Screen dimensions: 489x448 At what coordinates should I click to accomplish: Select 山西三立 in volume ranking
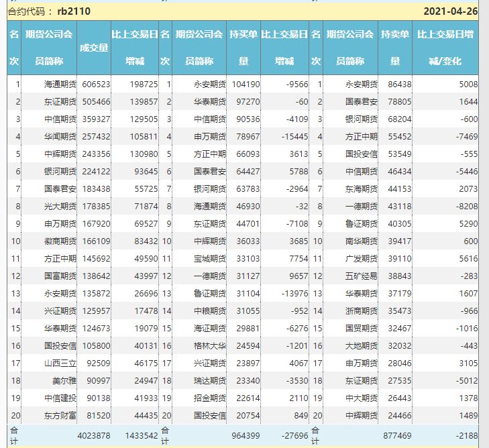click(x=60, y=363)
